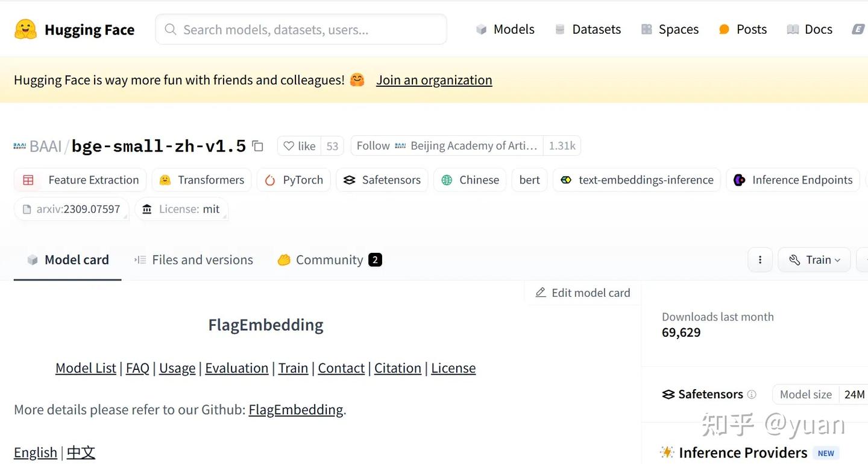Open the Community tab

click(x=329, y=259)
